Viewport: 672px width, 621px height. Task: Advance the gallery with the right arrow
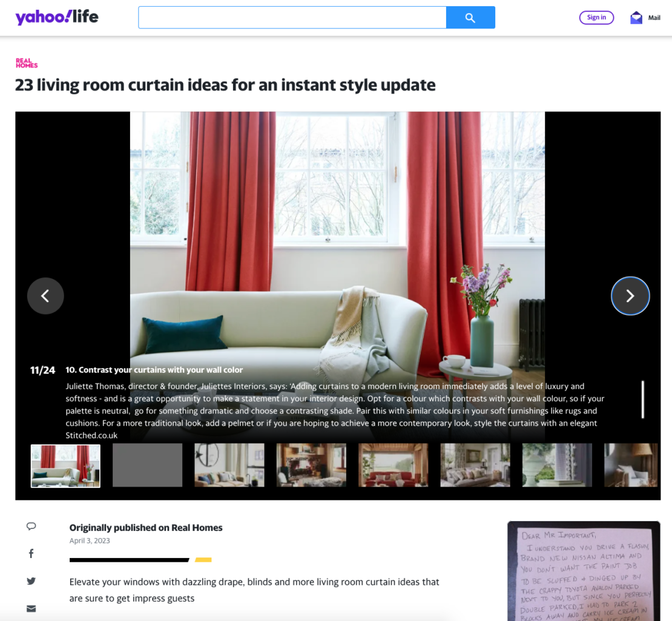point(630,296)
